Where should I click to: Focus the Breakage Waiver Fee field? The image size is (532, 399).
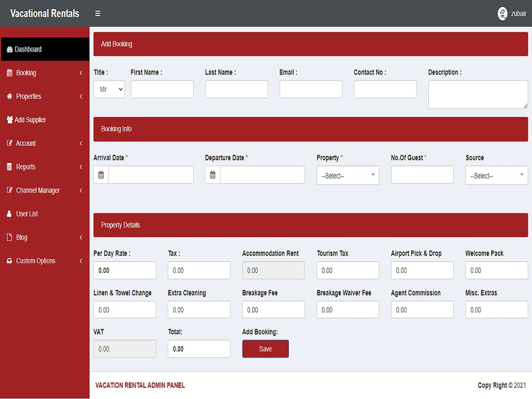pos(348,310)
